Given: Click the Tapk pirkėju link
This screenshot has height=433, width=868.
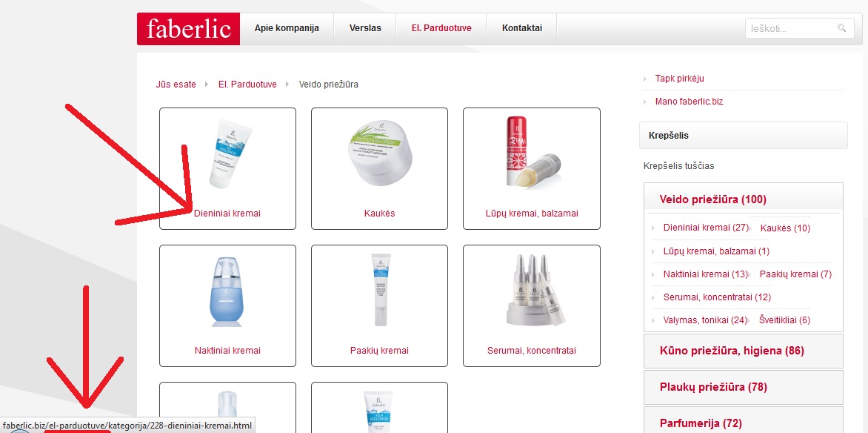Looking at the screenshot, I should click(679, 79).
